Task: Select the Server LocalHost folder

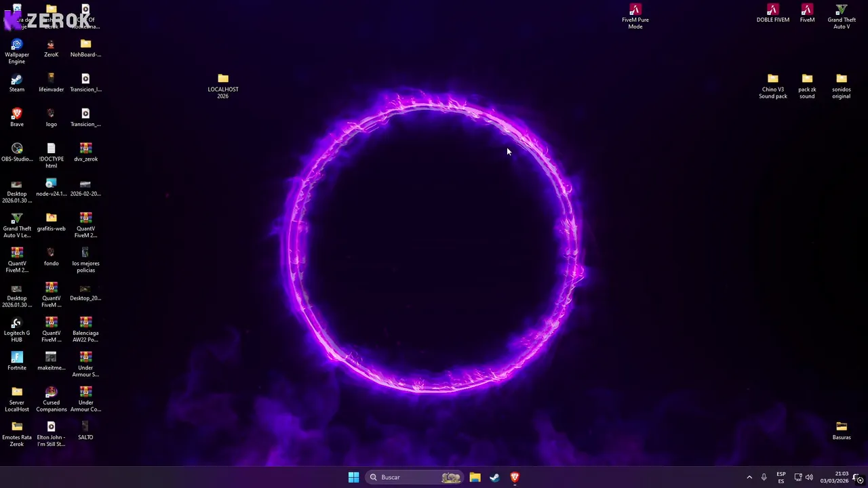Action: (17, 399)
